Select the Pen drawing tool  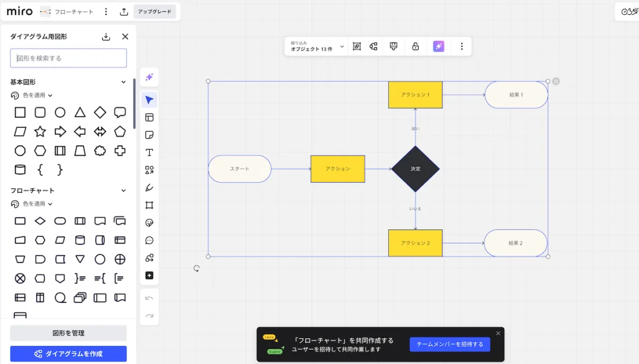(x=149, y=188)
